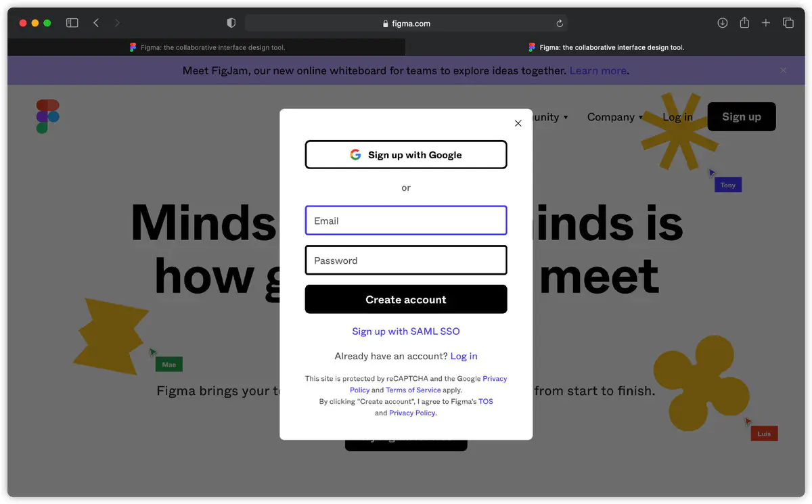The image size is (812, 504).
Task: Open Google's Terms of Service link
Action: pos(413,390)
